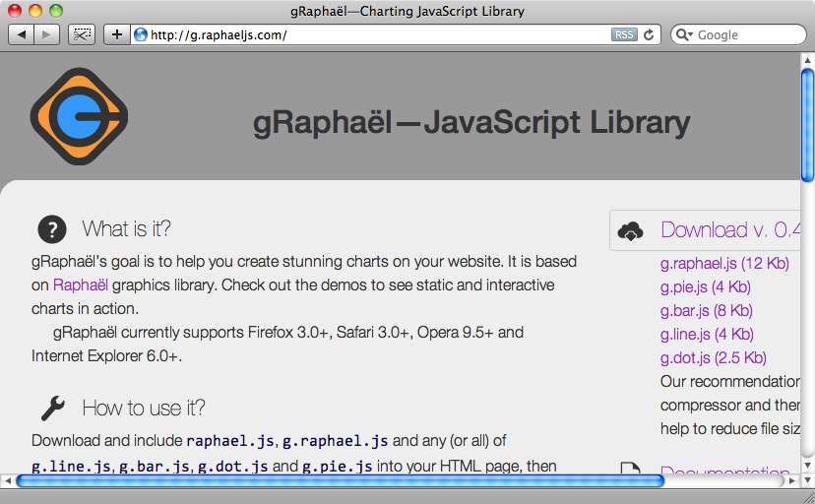Click the window resize grip corner
This screenshot has height=504, width=815.
click(x=808, y=497)
